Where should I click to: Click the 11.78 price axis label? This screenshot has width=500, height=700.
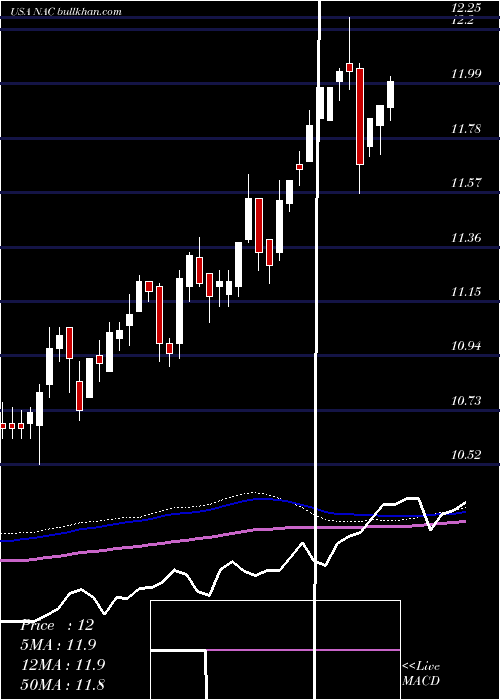(x=466, y=129)
